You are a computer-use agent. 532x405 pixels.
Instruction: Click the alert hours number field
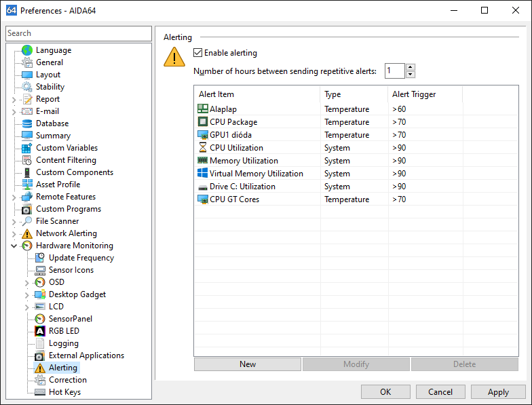click(395, 71)
